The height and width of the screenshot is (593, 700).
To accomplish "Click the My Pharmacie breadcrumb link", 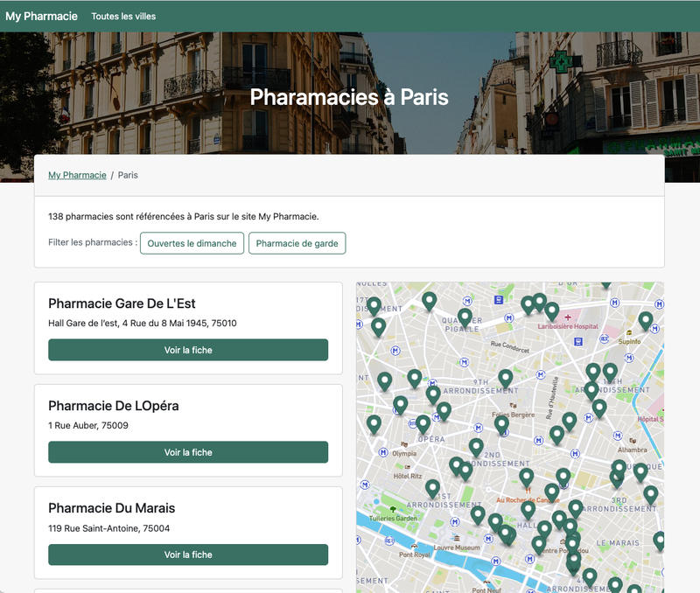I will (x=77, y=175).
